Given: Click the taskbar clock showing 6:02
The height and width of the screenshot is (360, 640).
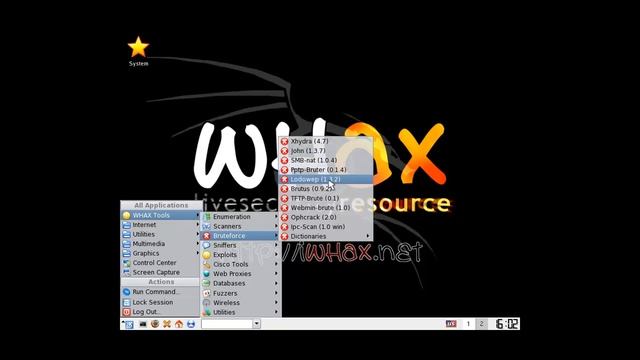Looking at the screenshot, I should coord(507,324).
